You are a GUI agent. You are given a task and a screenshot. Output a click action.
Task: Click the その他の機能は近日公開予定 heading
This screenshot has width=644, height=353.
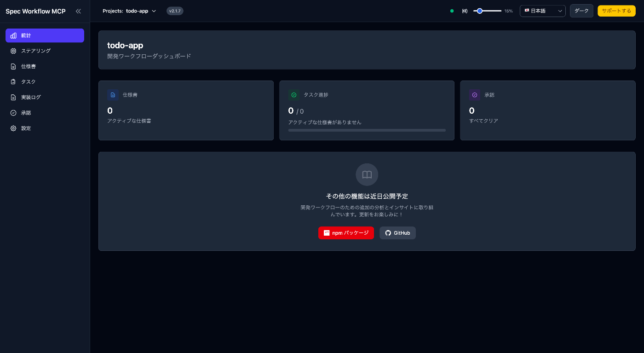[367, 197]
